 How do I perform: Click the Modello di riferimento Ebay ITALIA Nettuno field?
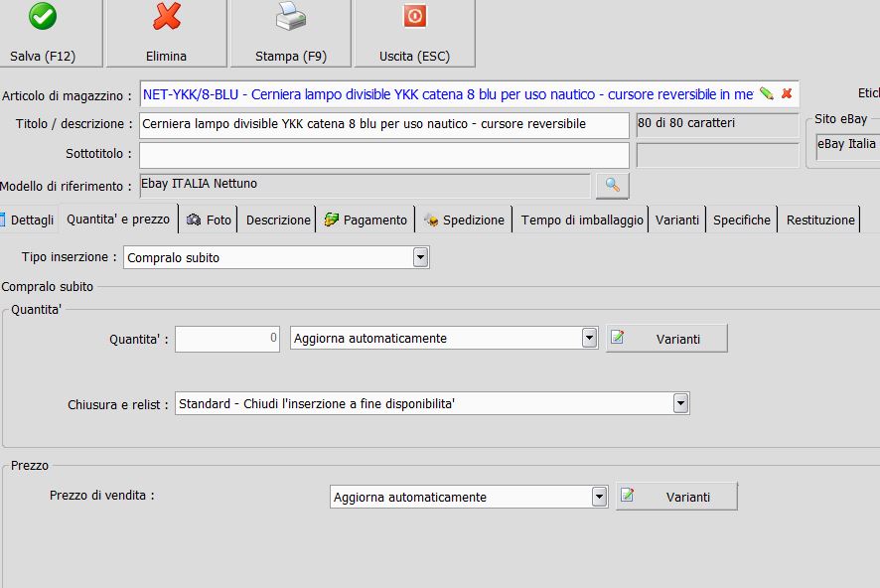[x=365, y=185]
